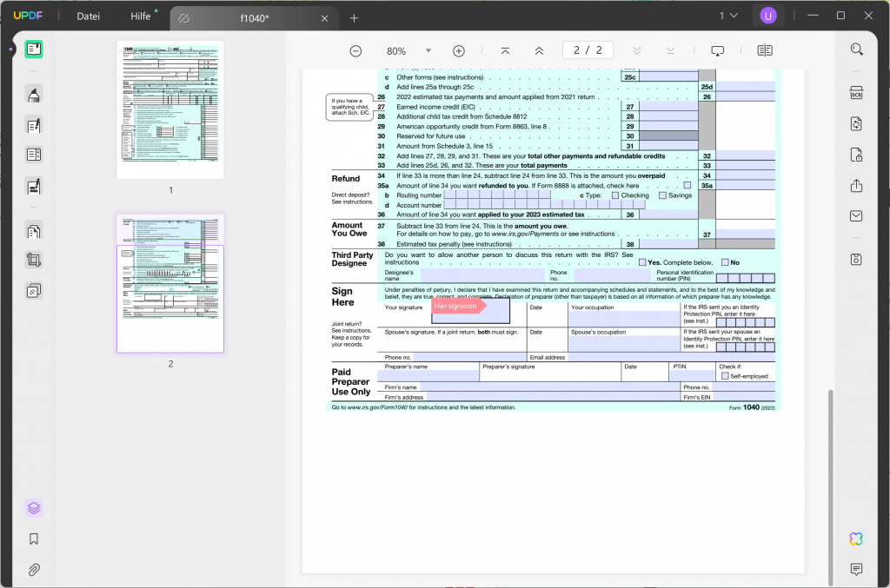Select the page 1 thumbnail

[170, 108]
